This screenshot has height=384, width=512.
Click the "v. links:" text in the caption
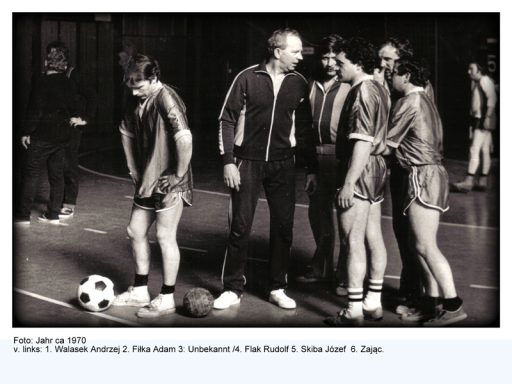coord(28,349)
